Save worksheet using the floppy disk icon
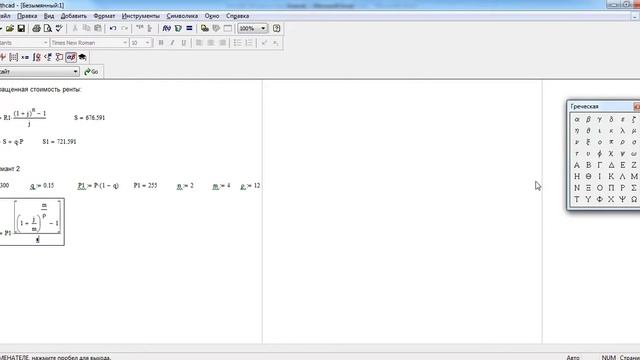The height and width of the screenshot is (360, 640). [21, 28]
